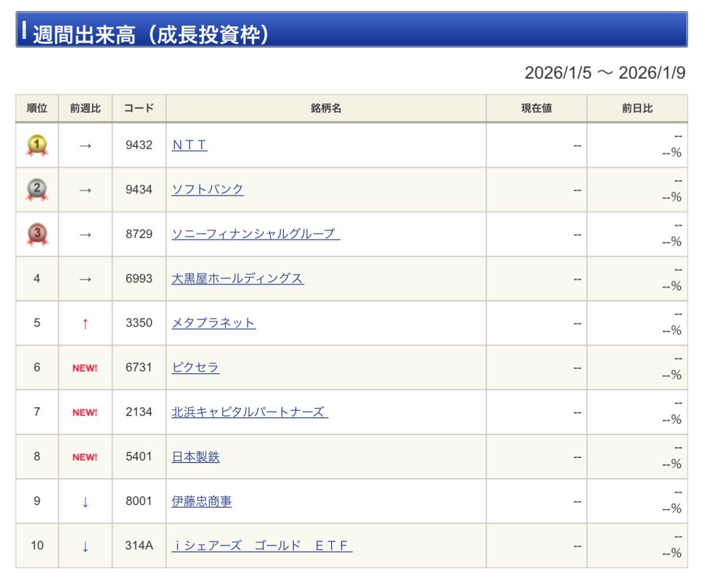Click rank number 9
Image resolution: width=705 pixels, height=588 pixels.
click(37, 501)
